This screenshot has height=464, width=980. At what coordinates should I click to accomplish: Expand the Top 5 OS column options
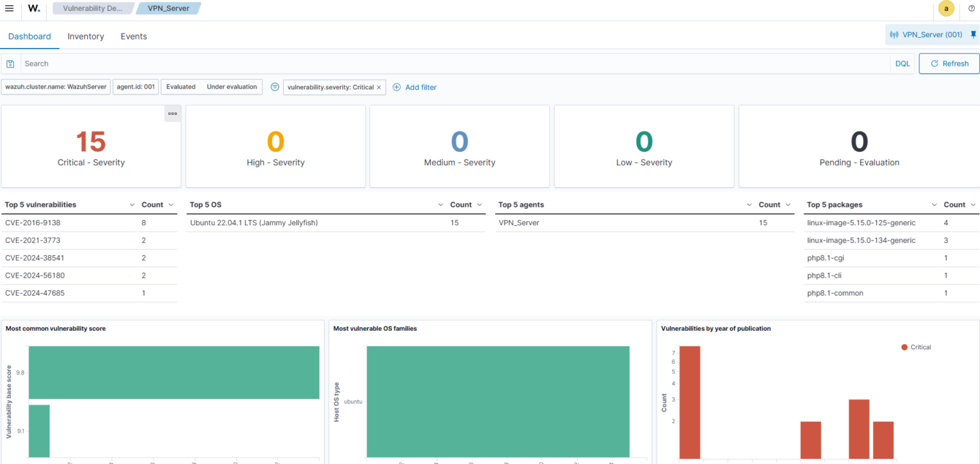[440, 204]
